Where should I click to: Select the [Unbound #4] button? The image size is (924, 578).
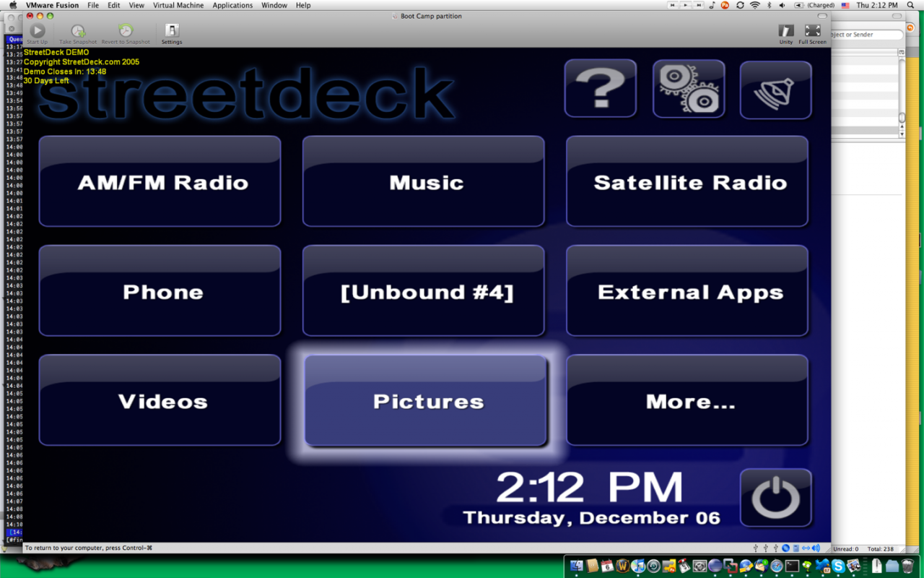click(423, 290)
